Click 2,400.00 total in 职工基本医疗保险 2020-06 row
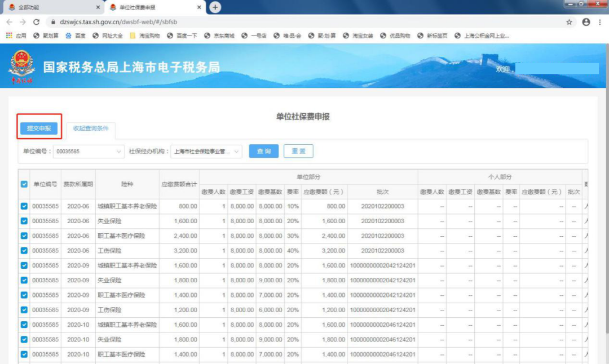This screenshot has width=609, height=364. (x=186, y=236)
